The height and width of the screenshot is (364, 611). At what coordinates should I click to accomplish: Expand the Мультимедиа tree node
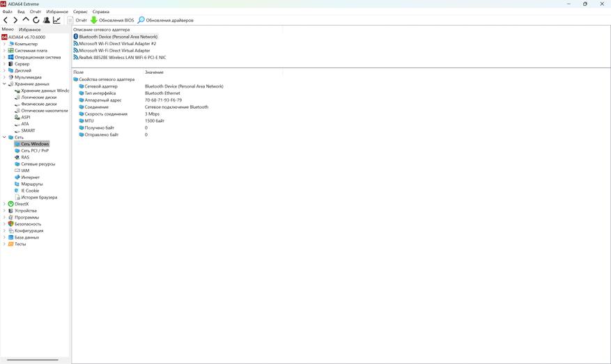click(x=4, y=77)
